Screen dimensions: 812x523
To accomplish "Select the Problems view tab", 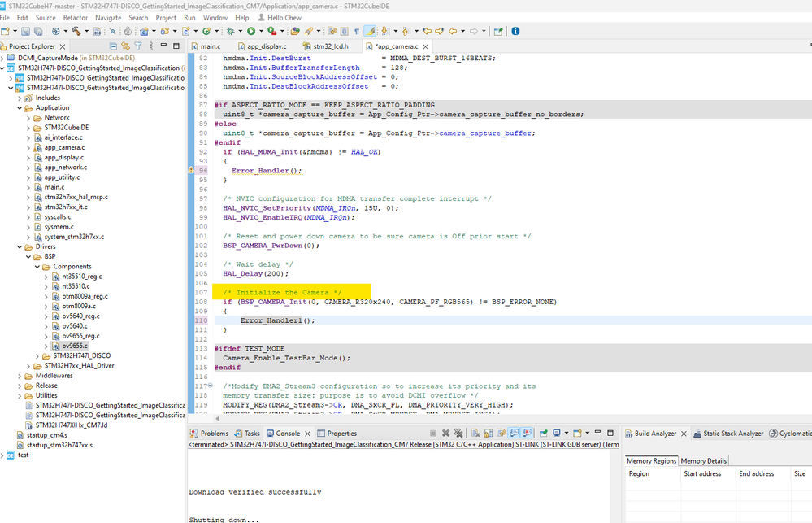I will pyautogui.click(x=214, y=434).
